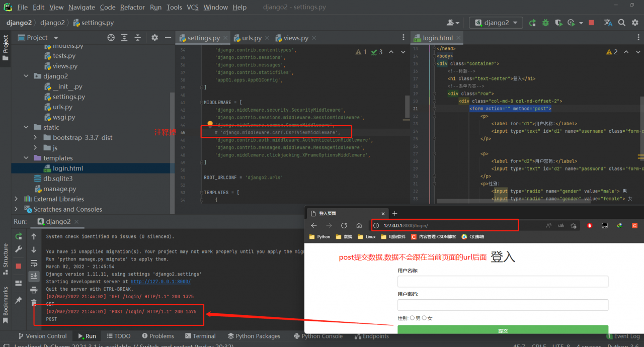Open the http://127.0.0.1:8000/ console link

coord(160,282)
